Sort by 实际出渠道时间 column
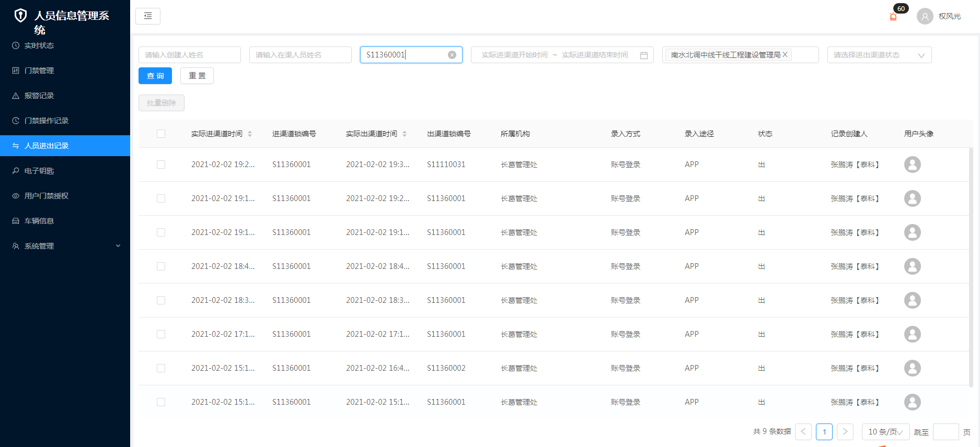Viewport: 980px width, 447px height. [x=405, y=134]
